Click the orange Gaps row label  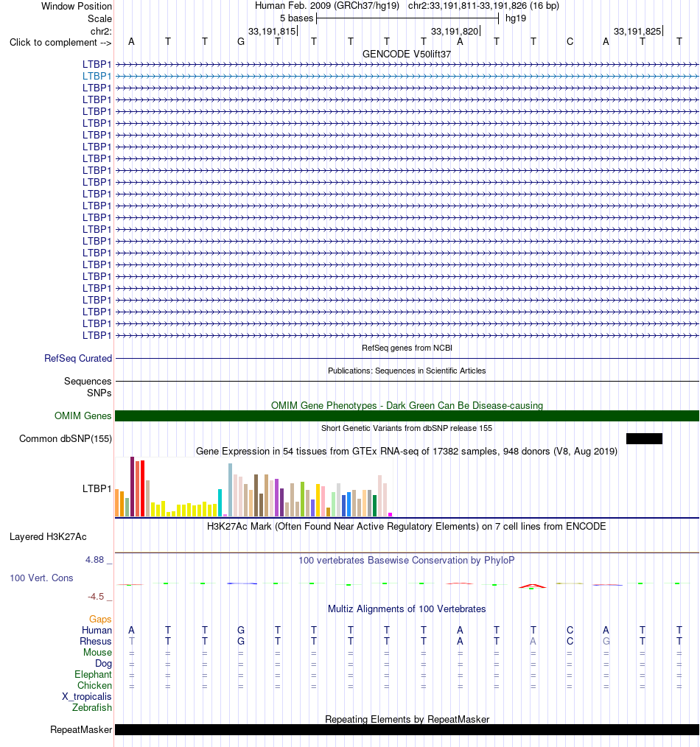coord(100,620)
